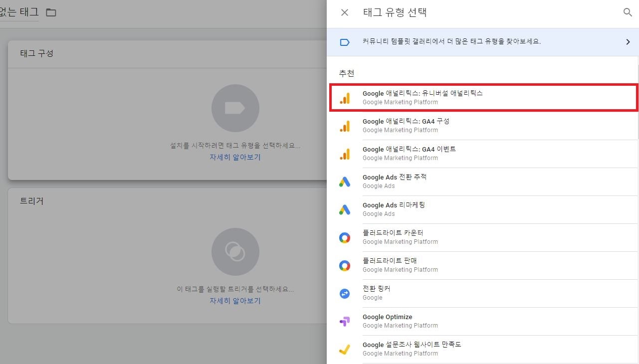Select Google 애널리틱스: 유니버설 애널리틱스 tag type

point(483,97)
